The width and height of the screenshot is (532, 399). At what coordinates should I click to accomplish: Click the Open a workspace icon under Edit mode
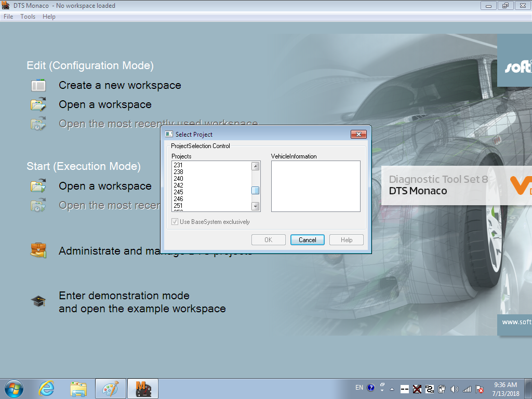(38, 104)
